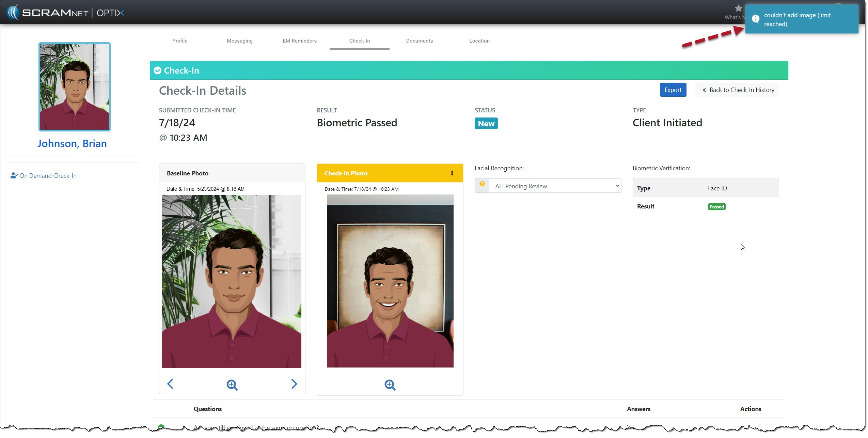The width and height of the screenshot is (868, 438).
Task: Go to the Documents tab
Action: [x=420, y=41]
